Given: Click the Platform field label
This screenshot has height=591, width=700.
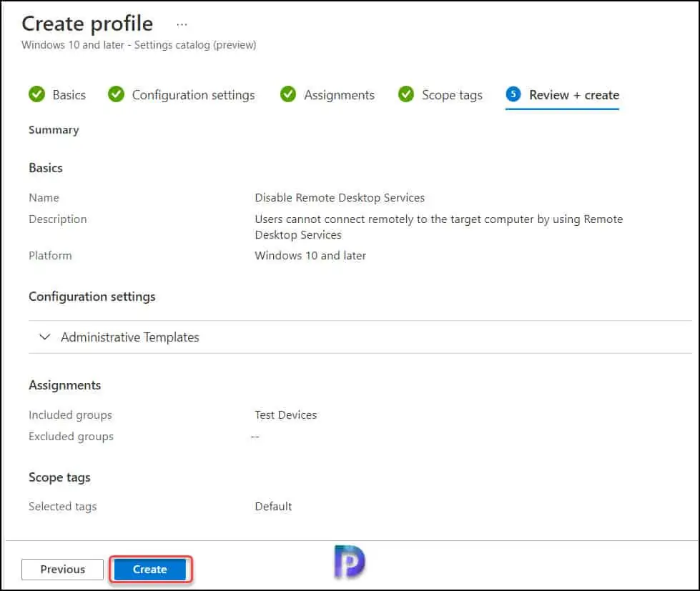Looking at the screenshot, I should pyautogui.click(x=50, y=256).
